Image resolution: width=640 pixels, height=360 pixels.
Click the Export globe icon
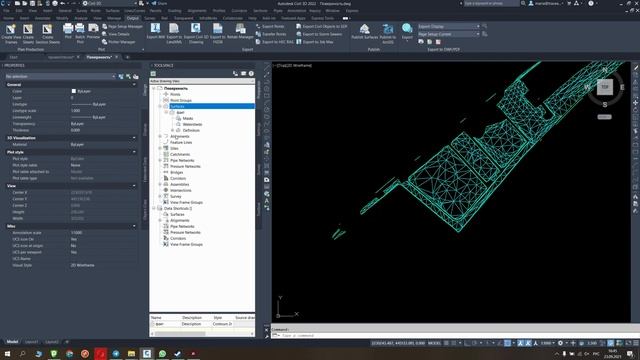(x=407, y=28)
